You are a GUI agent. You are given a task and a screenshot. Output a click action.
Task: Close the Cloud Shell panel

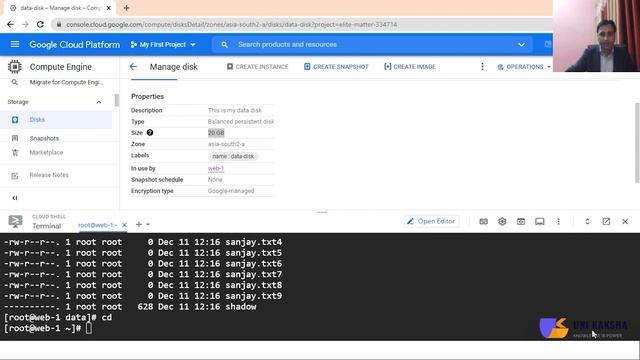(625, 221)
